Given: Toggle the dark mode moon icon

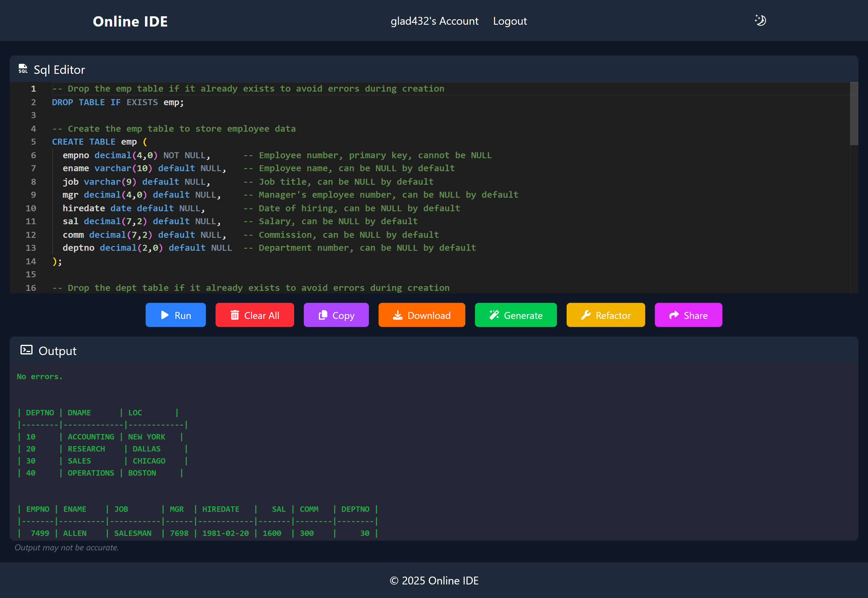Looking at the screenshot, I should click(760, 20).
